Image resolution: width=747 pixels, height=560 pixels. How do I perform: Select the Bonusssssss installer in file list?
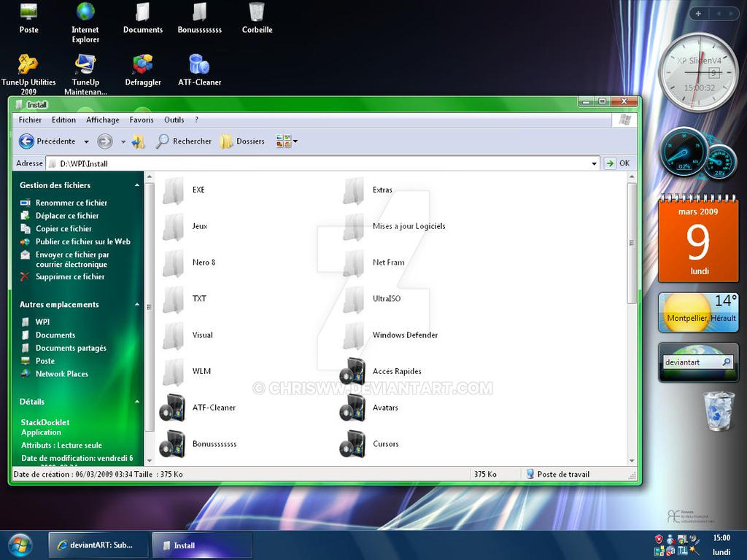[198, 444]
